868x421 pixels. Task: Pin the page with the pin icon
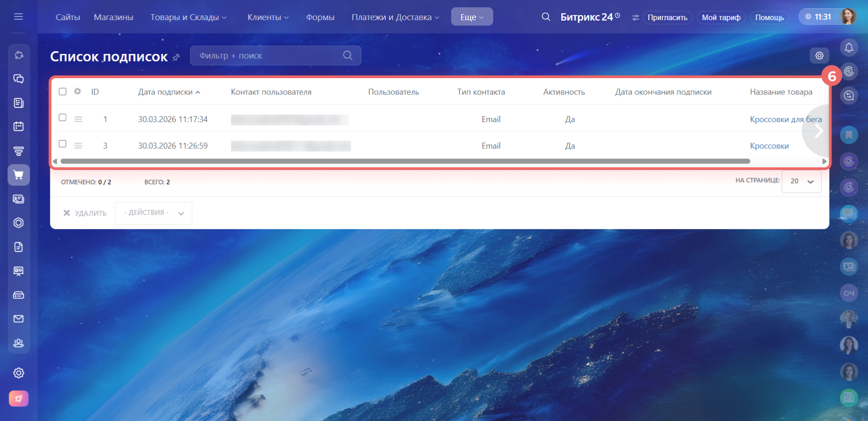click(x=176, y=57)
